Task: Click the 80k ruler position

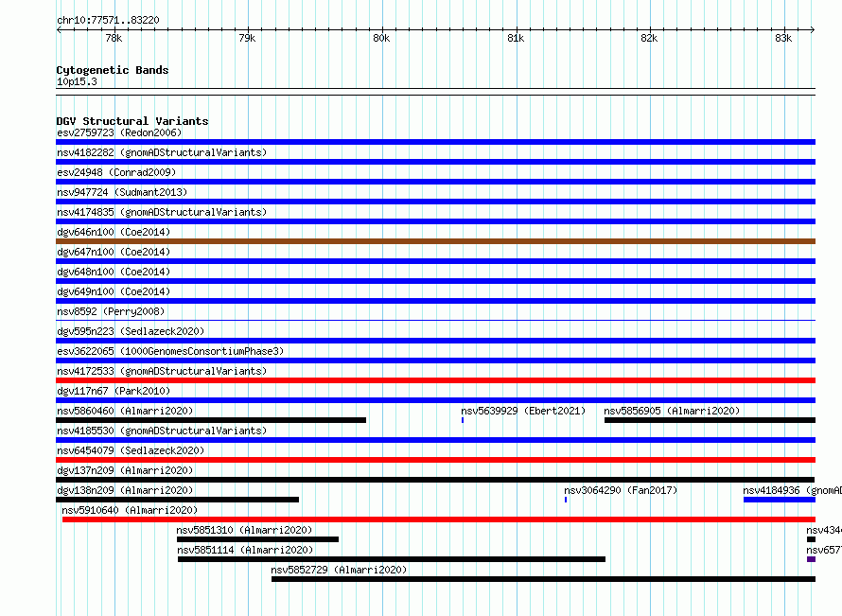Action: pyautogui.click(x=381, y=38)
